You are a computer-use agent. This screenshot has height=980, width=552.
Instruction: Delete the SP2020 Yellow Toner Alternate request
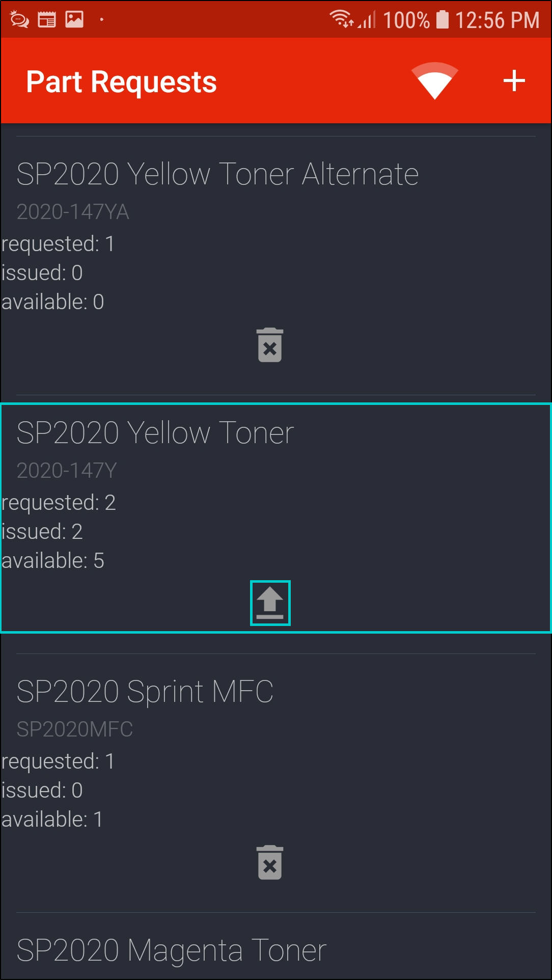click(270, 345)
